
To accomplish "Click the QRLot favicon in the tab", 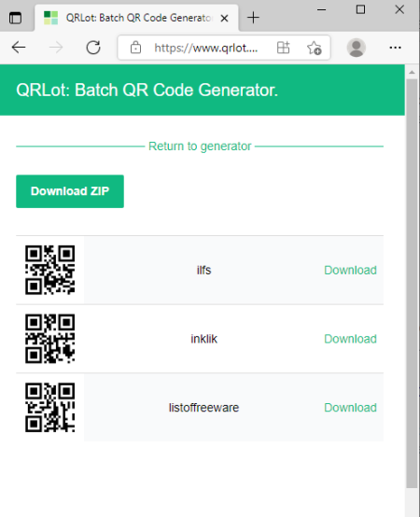I will click(50, 18).
